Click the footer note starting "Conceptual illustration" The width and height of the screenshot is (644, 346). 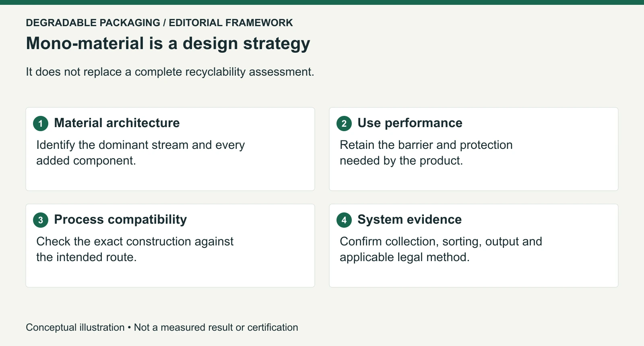tap(162, 327)
